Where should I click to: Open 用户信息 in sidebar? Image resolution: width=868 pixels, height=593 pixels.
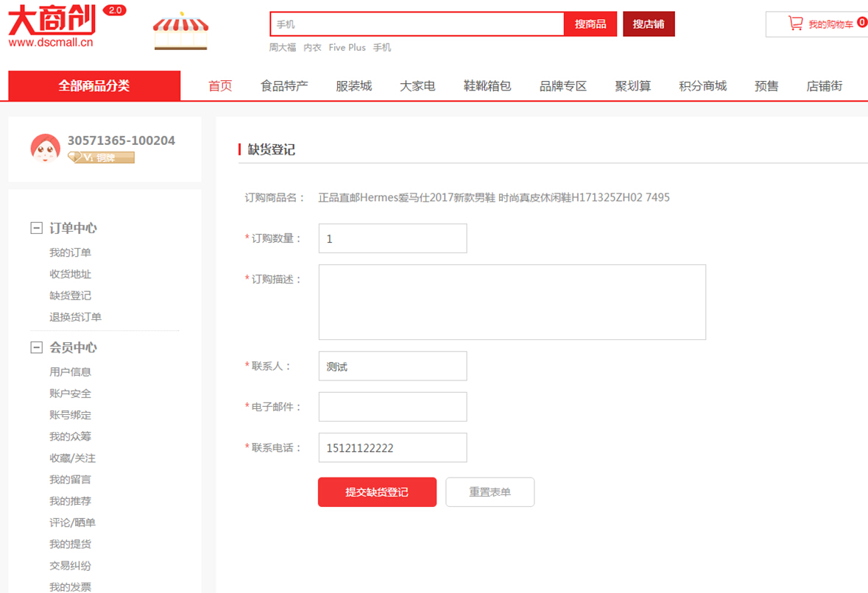click(70, 372)
